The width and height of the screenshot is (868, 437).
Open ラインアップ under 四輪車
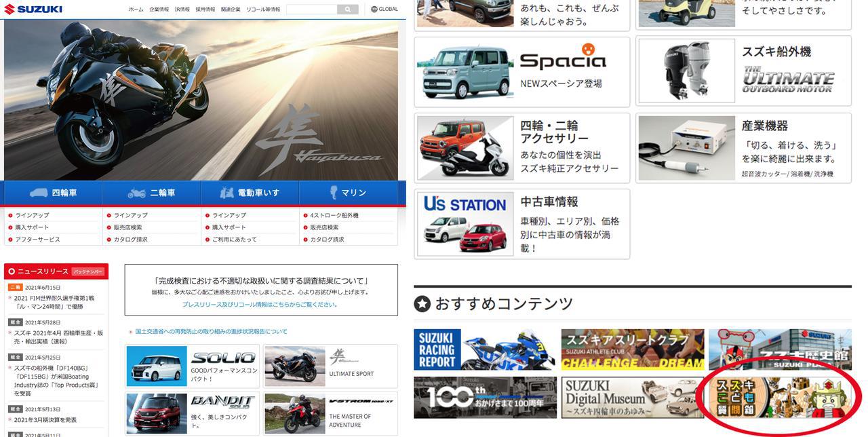tap(32, 215)
